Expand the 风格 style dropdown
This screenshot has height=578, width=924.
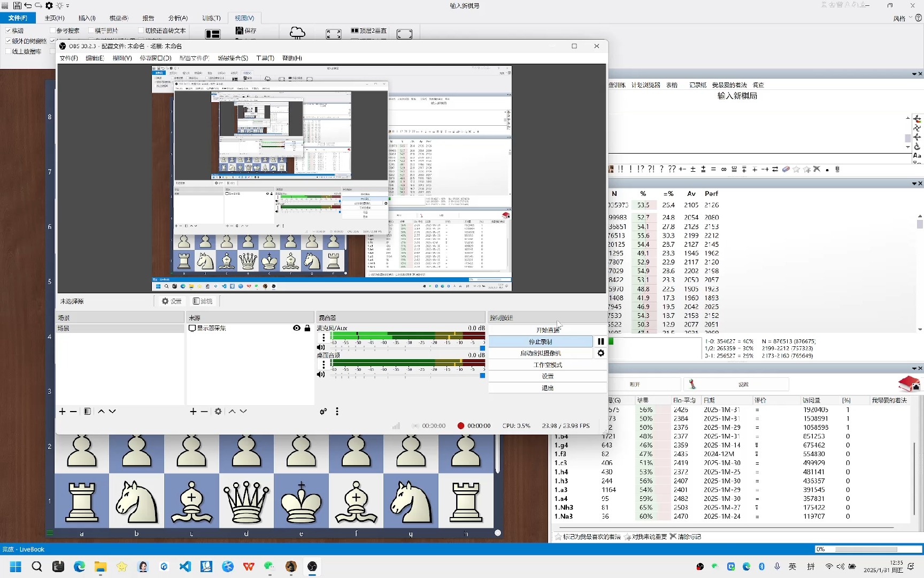click(911, 18)
